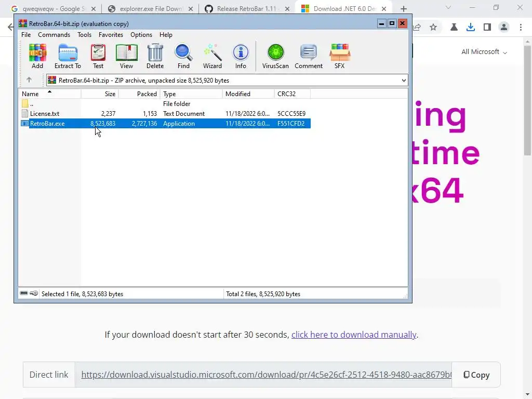Open Chrome share page icon

[x=417, y=27]
